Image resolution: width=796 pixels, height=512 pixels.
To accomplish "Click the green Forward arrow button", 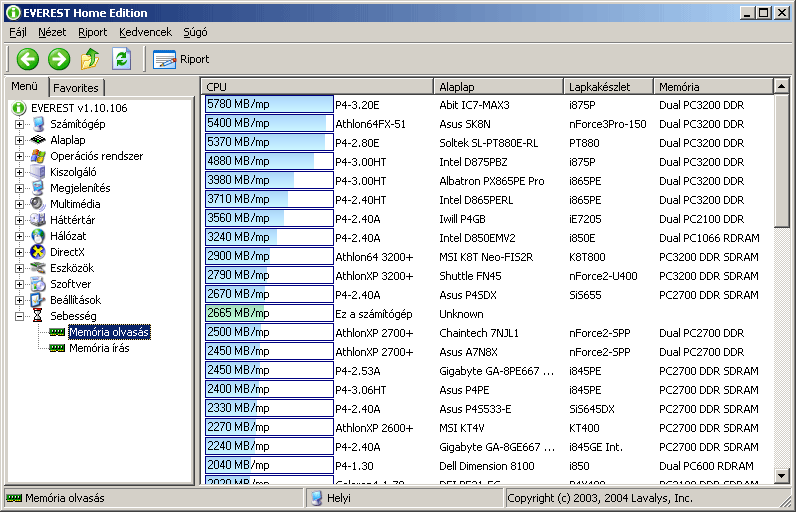I will [59, 59].
